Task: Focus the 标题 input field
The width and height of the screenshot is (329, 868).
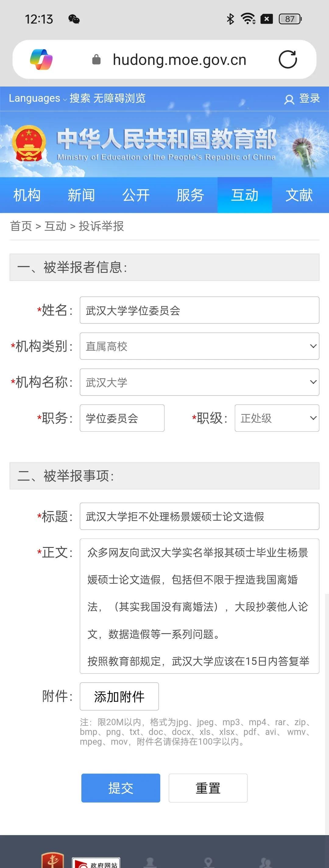Action: pos(199,516)
